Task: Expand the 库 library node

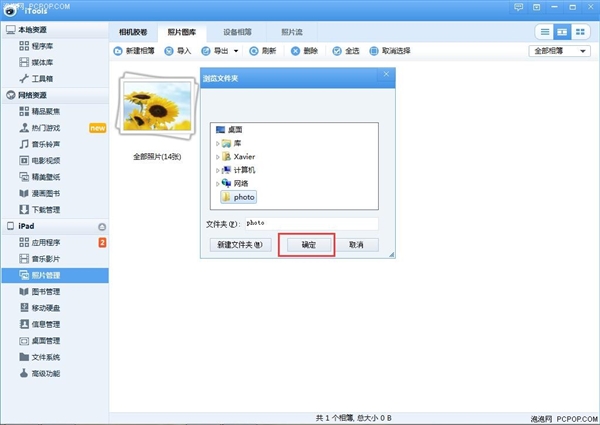Action: (x=217, y=144)
